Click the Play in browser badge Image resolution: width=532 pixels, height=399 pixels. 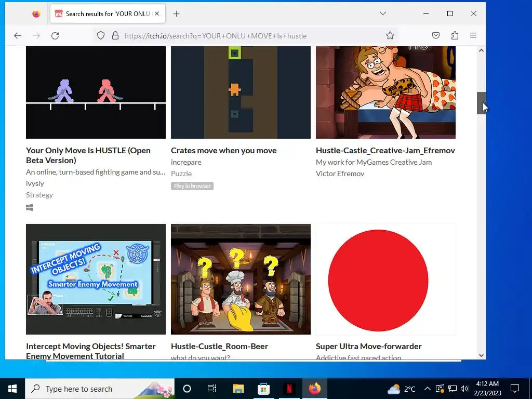(192, 186)
